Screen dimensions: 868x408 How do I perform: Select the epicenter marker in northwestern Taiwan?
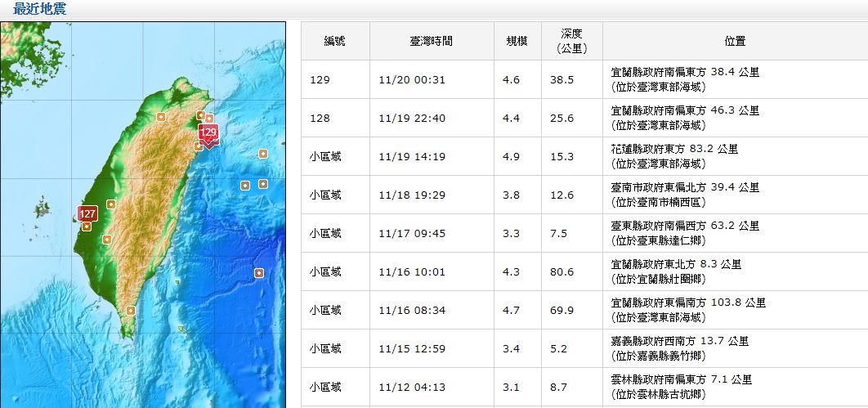(160, 117)
